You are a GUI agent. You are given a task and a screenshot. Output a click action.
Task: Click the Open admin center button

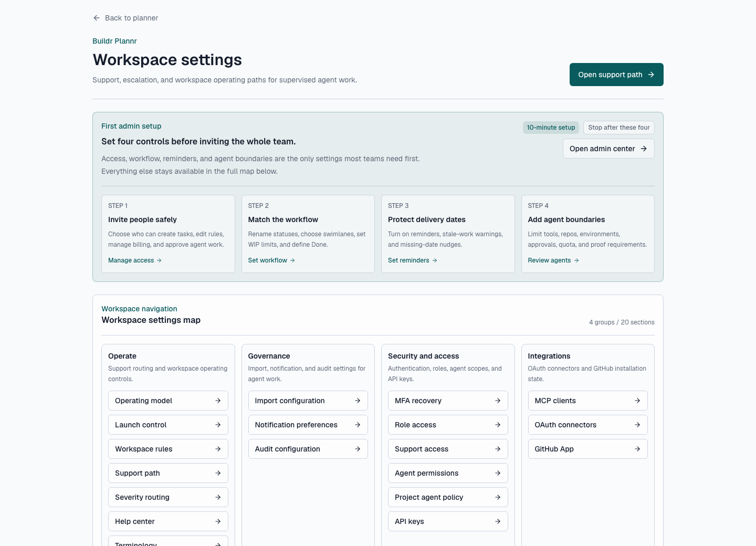coord(608,149)
